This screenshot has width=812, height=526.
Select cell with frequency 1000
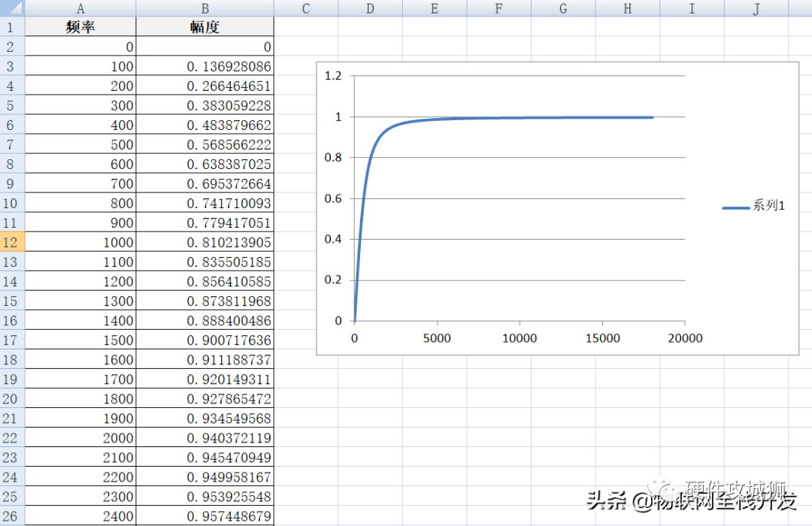(x=80, y=242)
